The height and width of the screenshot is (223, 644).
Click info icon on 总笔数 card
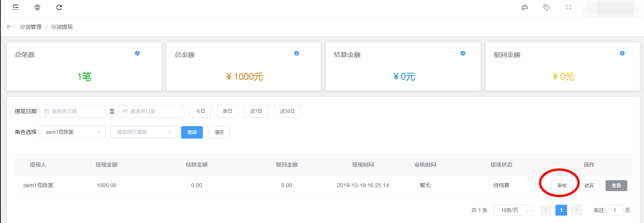click(x=137, y=53)
